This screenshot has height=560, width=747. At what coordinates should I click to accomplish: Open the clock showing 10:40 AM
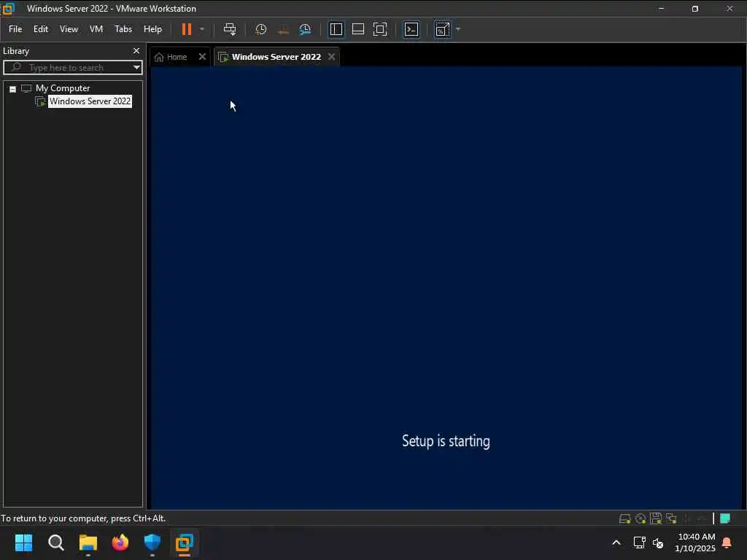pos(695,542)
